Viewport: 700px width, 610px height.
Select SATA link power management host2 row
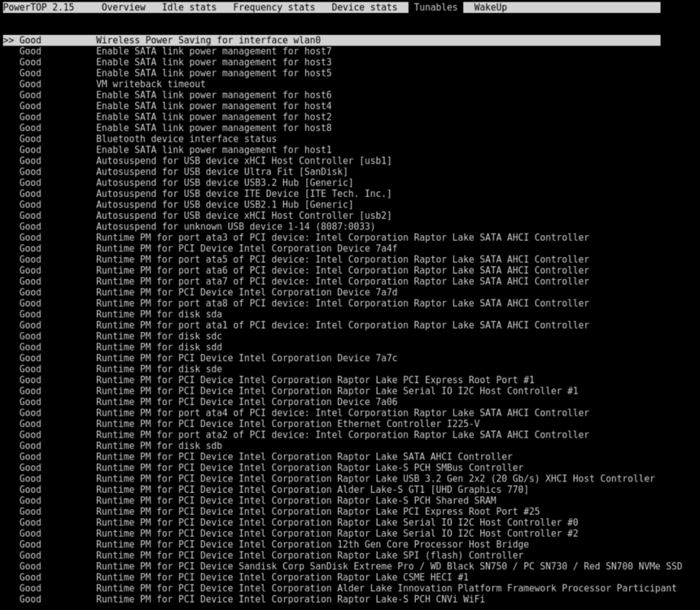point(176,116)
